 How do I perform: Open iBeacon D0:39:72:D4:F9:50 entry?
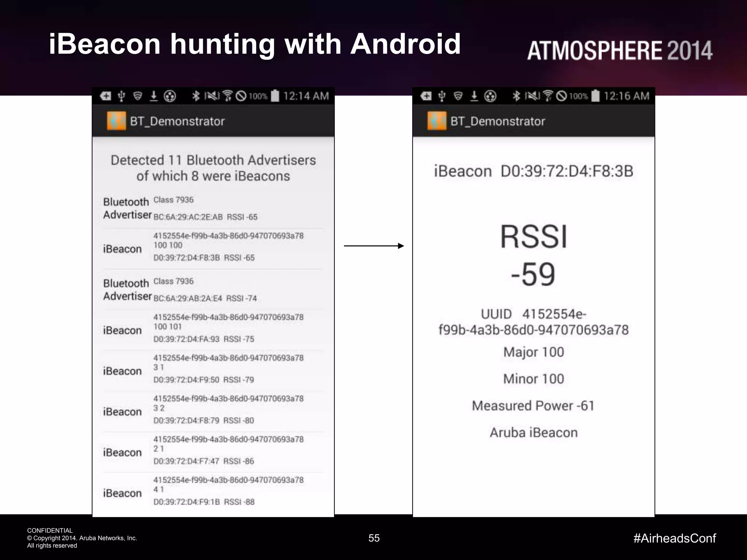pos(213,371)
